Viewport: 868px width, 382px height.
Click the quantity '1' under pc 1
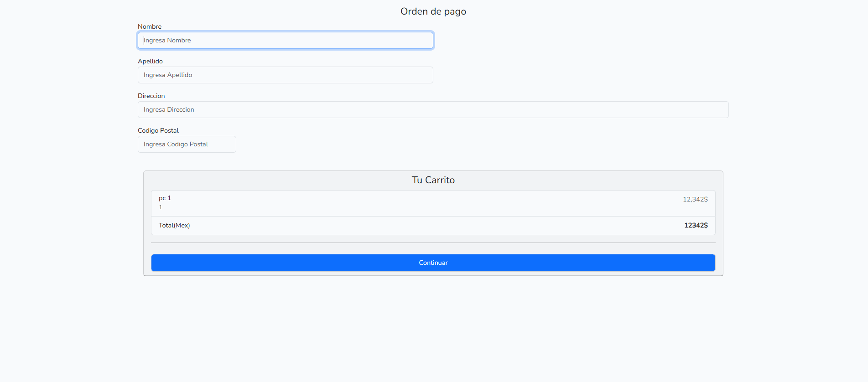coord(161,207)
